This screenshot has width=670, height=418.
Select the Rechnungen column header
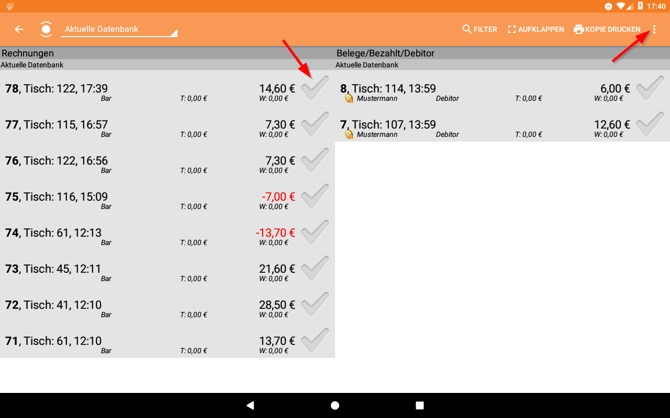tap(28, 53)
